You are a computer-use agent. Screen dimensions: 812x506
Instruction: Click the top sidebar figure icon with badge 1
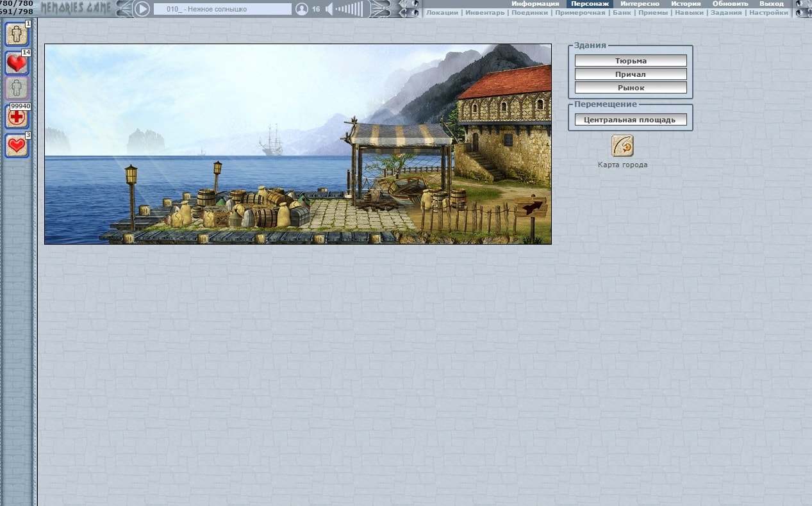[x=17, y=34]
